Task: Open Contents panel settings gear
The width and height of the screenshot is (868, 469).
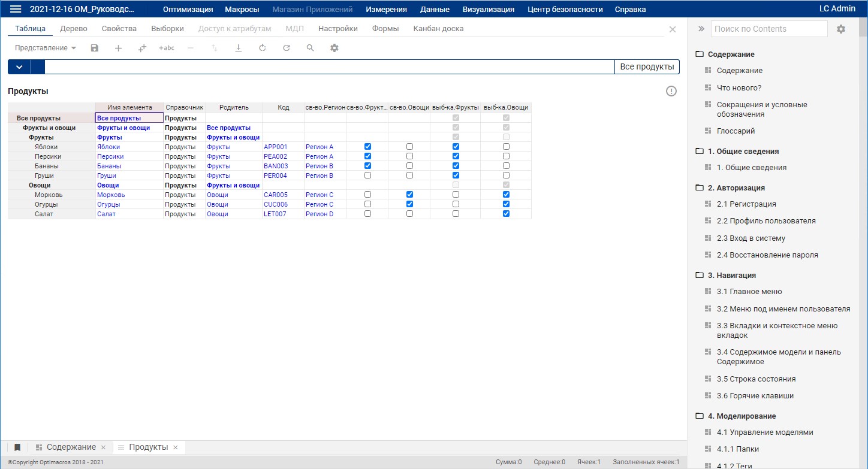Action: pos(841,29)
